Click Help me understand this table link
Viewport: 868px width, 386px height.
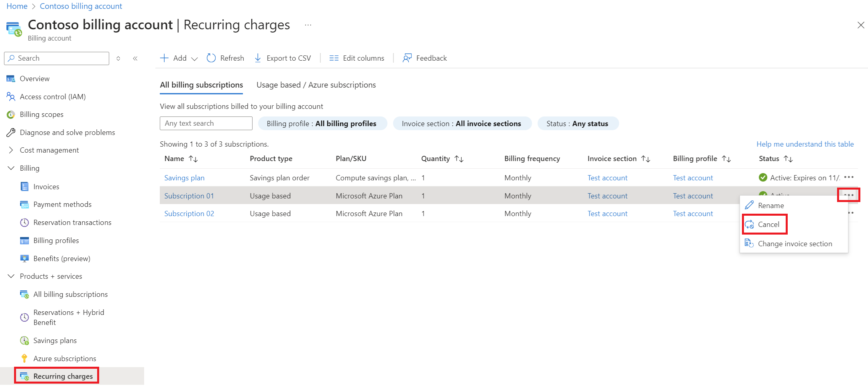pos(805,144)
